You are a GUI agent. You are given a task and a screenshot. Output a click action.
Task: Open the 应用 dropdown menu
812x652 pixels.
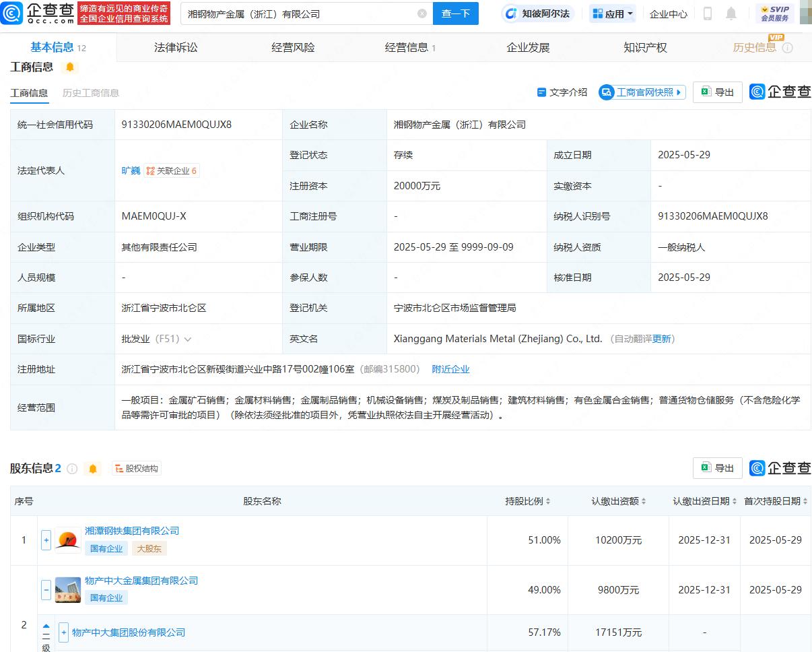613,13
